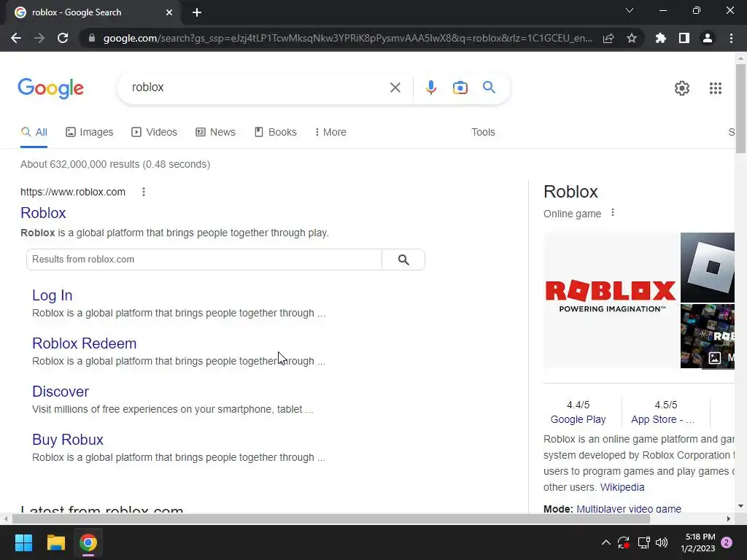Viewport: 747px width, 560px height.
Task: Switch to the Videos tab
Action: pyautogui.click(x=155, y=132)
